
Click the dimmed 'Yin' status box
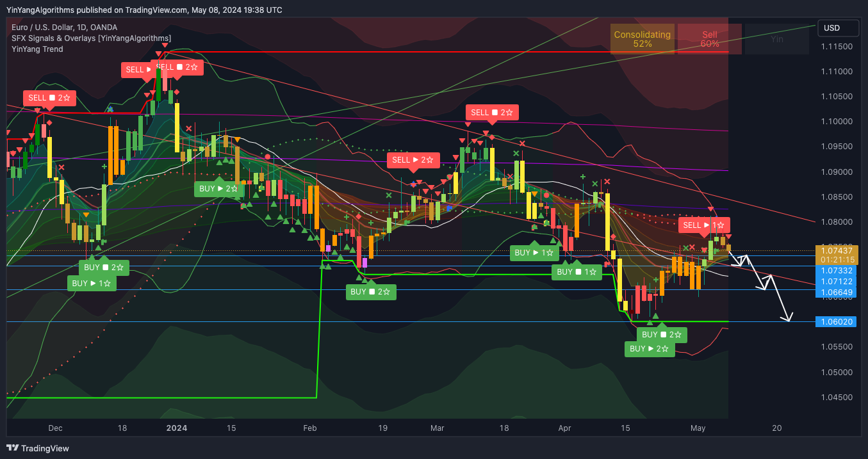(776, 39)
